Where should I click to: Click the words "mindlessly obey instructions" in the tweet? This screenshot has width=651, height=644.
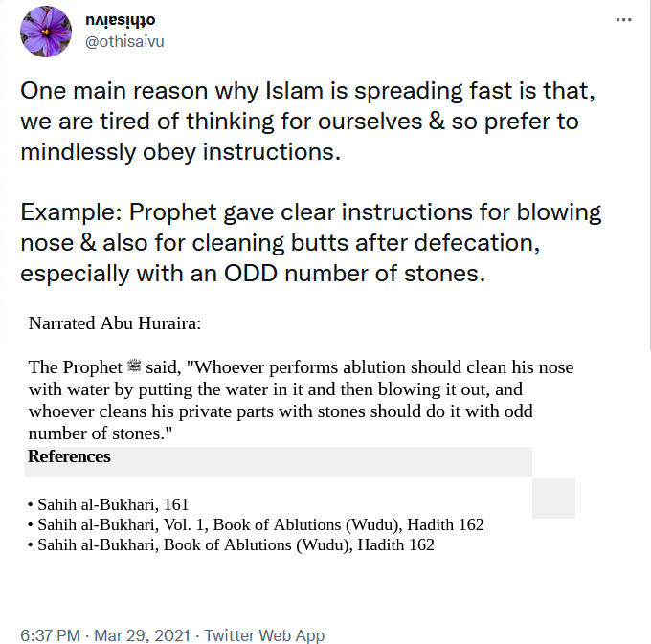(180, 153)
